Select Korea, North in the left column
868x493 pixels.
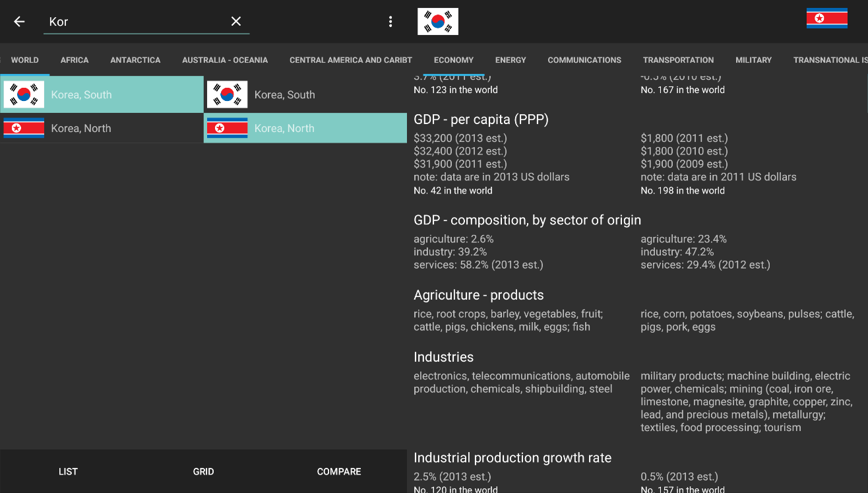[x=102, y=128]
